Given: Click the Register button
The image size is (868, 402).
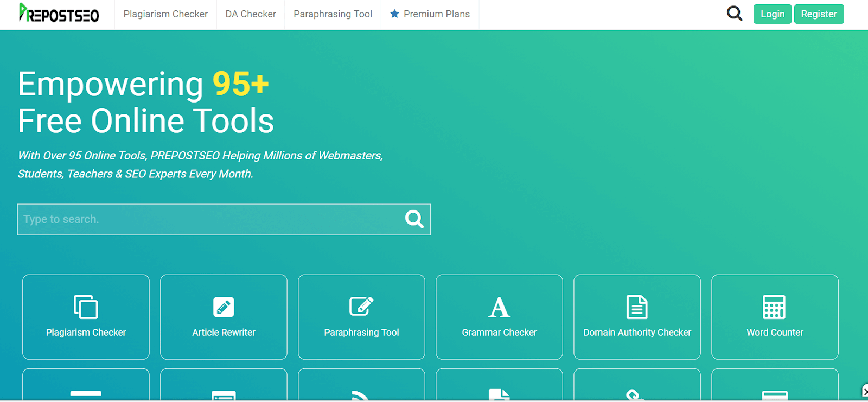Looking at the screenshot, I should point(819,14).
